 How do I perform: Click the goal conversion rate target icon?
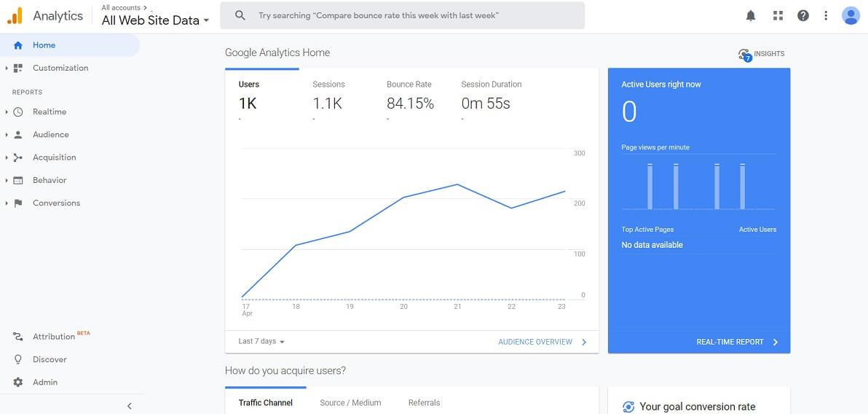tap(628, 407)
